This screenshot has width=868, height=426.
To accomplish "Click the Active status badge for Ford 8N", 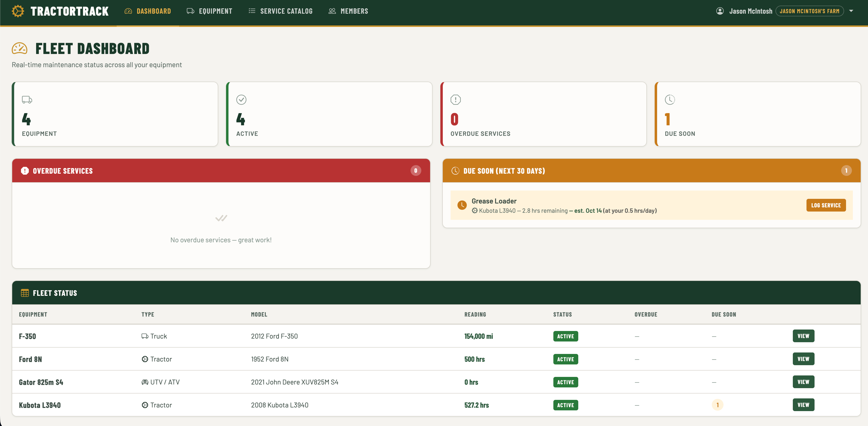I will pos(565,359).
